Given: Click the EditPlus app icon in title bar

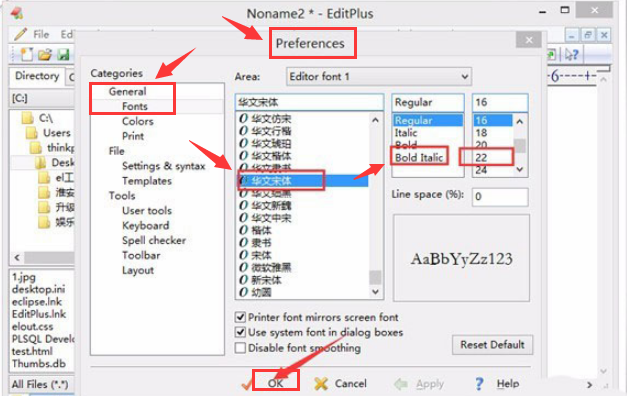Looking at the screenshot, I should pos(16,13).
